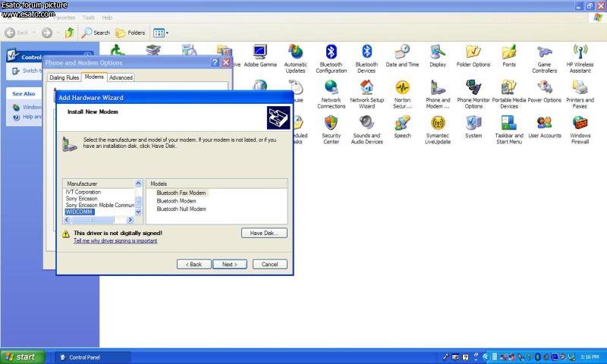Click the Next button in wizard
Image resolution: width=607 pixels, height=364 pixels.
[x=229, y=265]
